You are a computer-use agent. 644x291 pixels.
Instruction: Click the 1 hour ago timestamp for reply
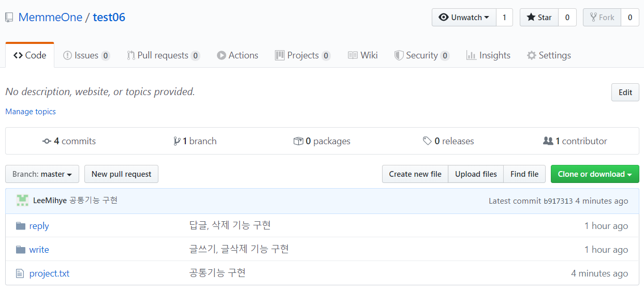pyautogui.click(x=606, y=226)
